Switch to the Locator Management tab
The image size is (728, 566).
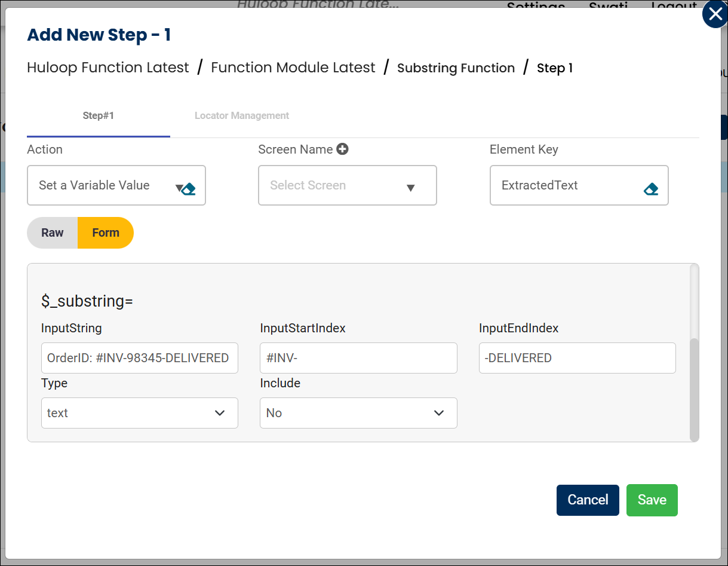pos(242,116)
